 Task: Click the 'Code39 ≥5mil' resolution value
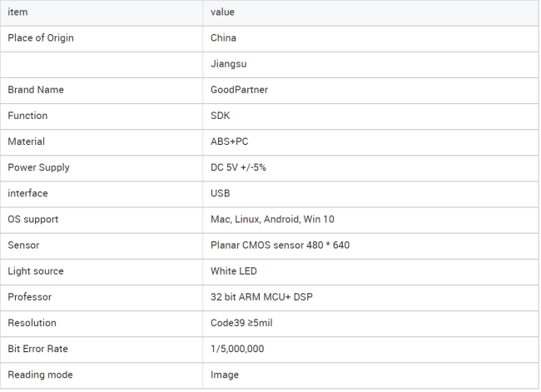241,323
